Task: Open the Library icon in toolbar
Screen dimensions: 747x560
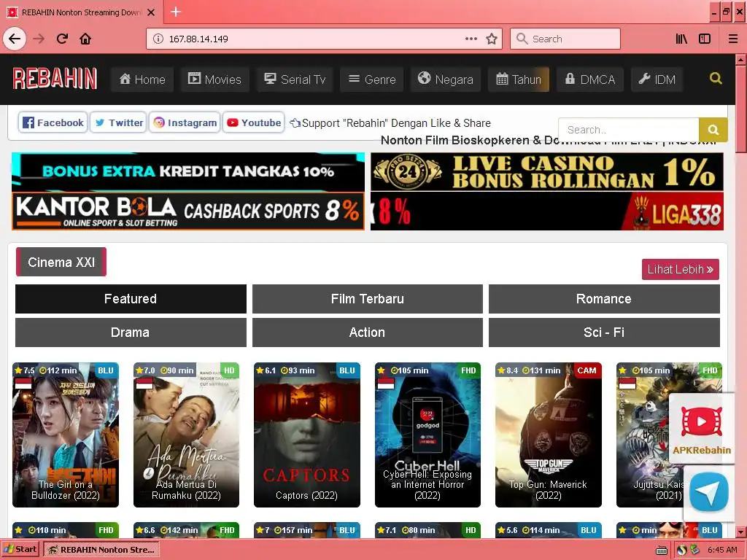Action: tap(681, 39)
